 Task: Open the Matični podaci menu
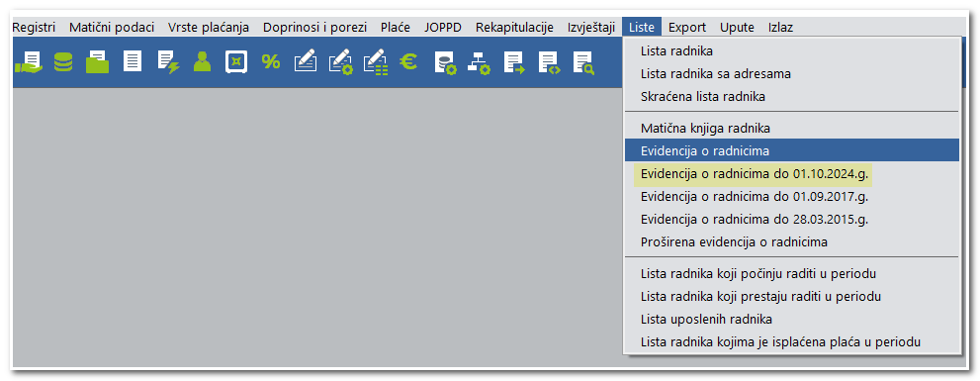112,27
